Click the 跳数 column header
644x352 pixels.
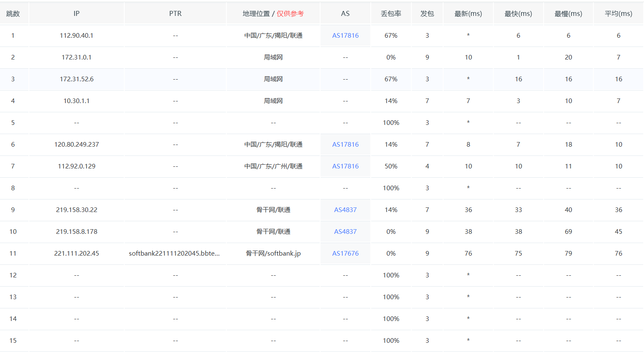pos(13,14)
